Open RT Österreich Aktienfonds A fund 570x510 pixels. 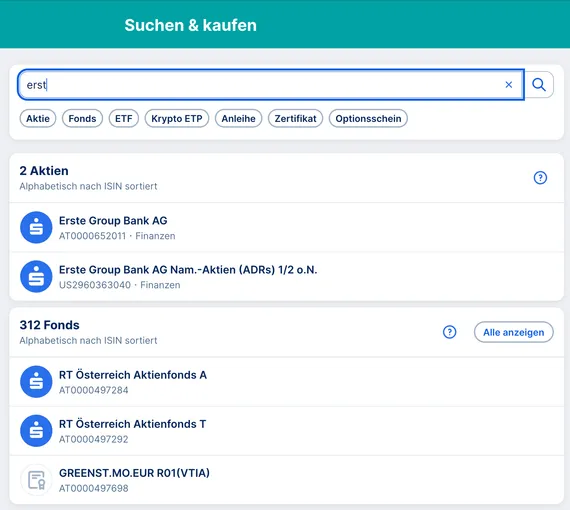286,382
